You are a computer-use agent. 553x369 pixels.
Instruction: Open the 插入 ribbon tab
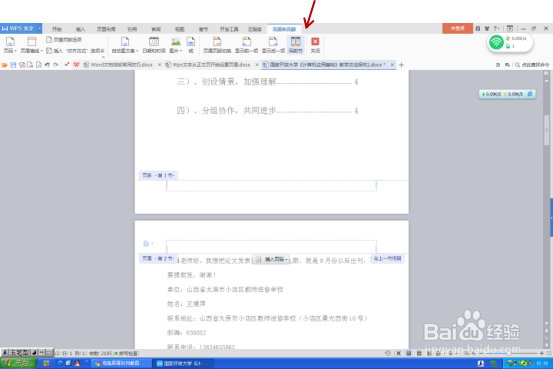80,29
